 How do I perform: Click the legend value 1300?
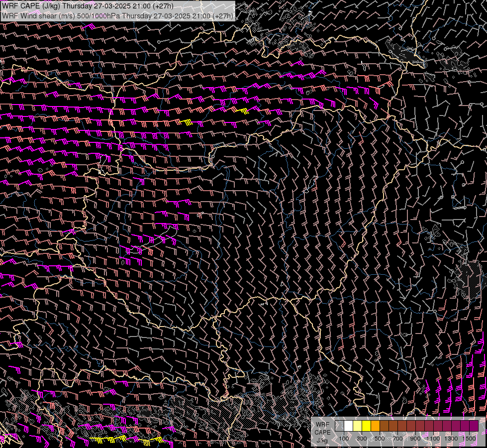[x=451, y=439]
